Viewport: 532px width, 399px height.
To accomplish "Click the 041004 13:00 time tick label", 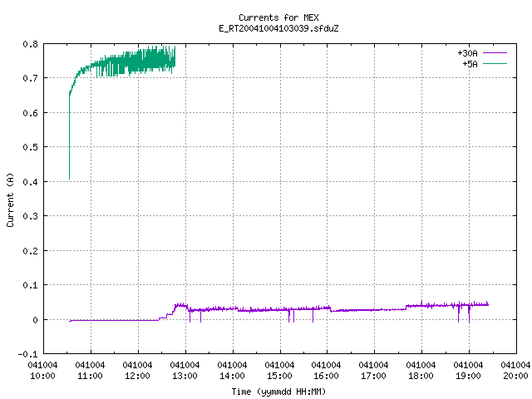I will click(x=185, y=371).
